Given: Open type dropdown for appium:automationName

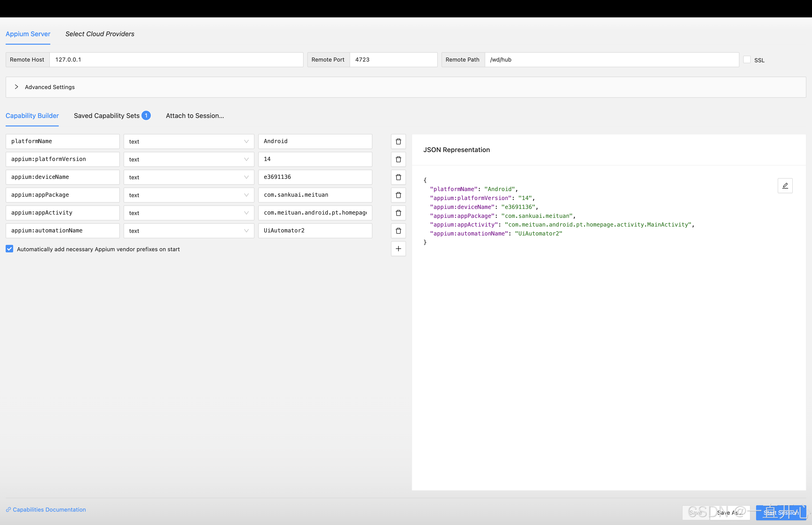Looking at the screenshot, I should (188, 231).
